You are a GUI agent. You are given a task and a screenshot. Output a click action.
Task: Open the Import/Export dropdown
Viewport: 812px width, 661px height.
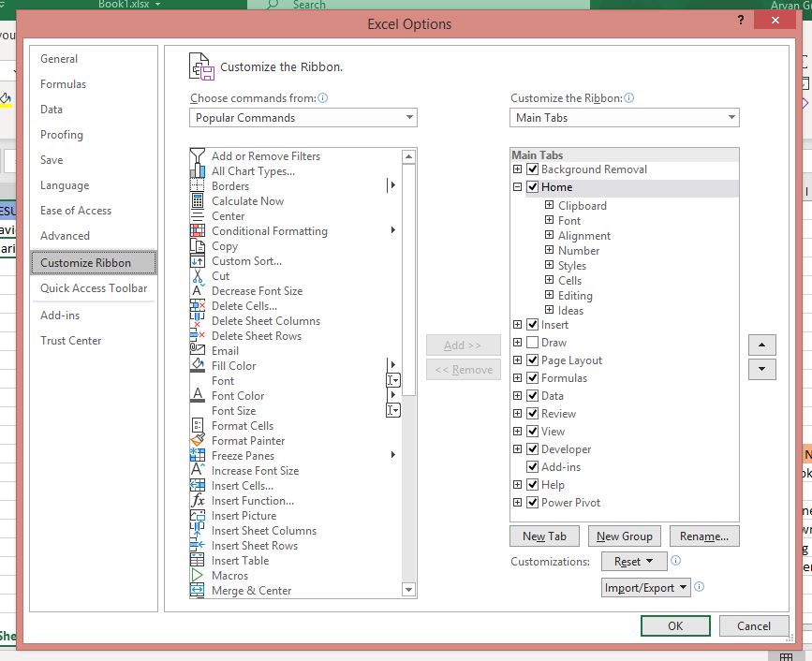(646, 587)
